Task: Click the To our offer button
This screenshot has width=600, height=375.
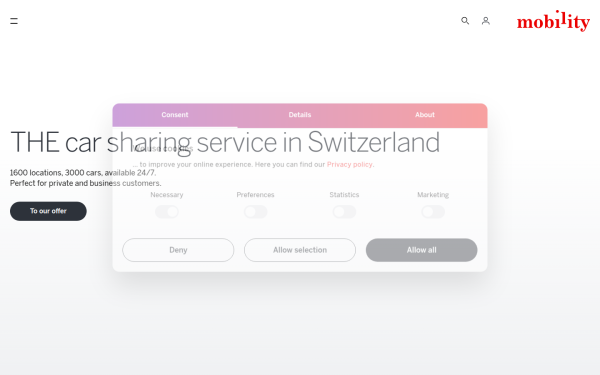Action: [x=48, y=211]
